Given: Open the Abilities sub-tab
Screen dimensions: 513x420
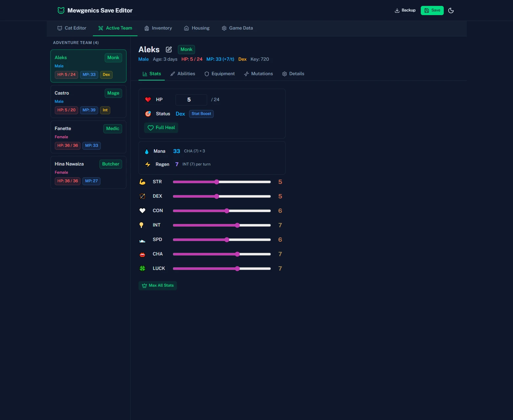Looking at the screenshot, I should pyautogui.click(x=182, y=74).
